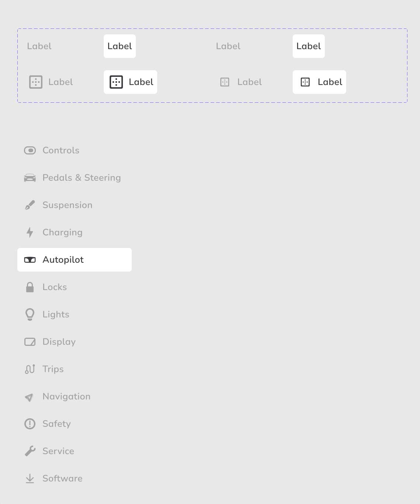
Task: Click the car icon for Pedals & Steering
Action: point(30,178)
